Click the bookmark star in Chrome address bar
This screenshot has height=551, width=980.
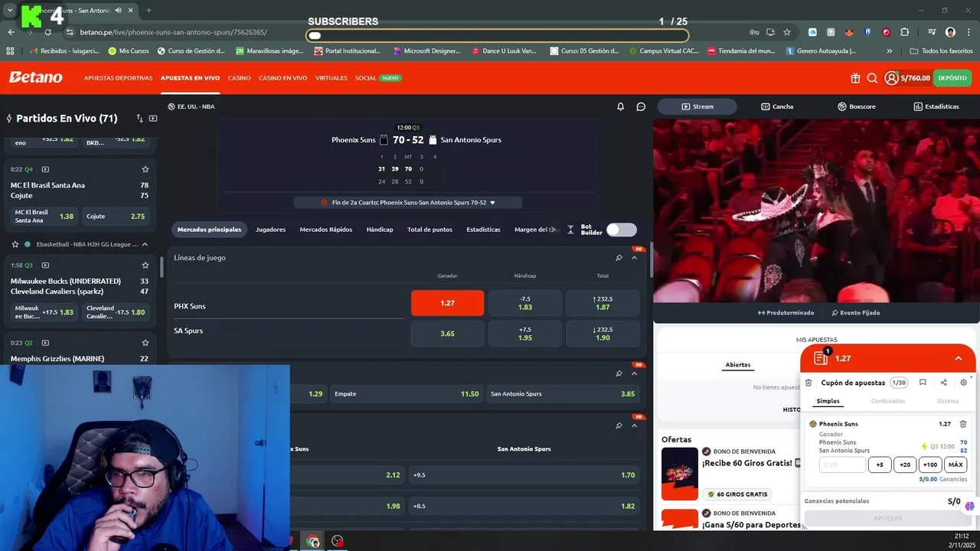coord(787,32)
